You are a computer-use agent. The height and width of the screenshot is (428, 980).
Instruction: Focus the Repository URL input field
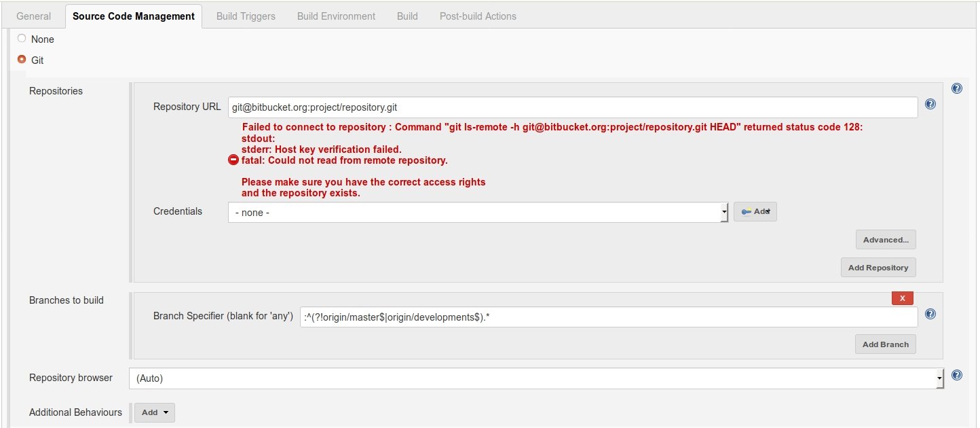[572, 107]
